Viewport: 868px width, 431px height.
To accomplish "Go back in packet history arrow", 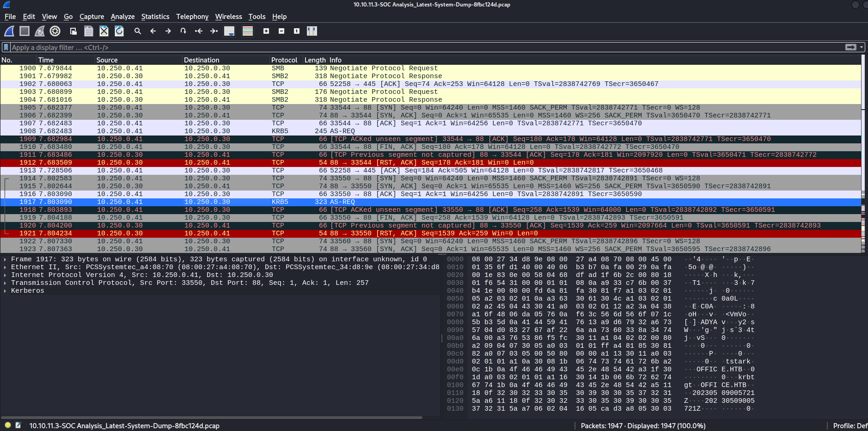I will coord(153,31).
